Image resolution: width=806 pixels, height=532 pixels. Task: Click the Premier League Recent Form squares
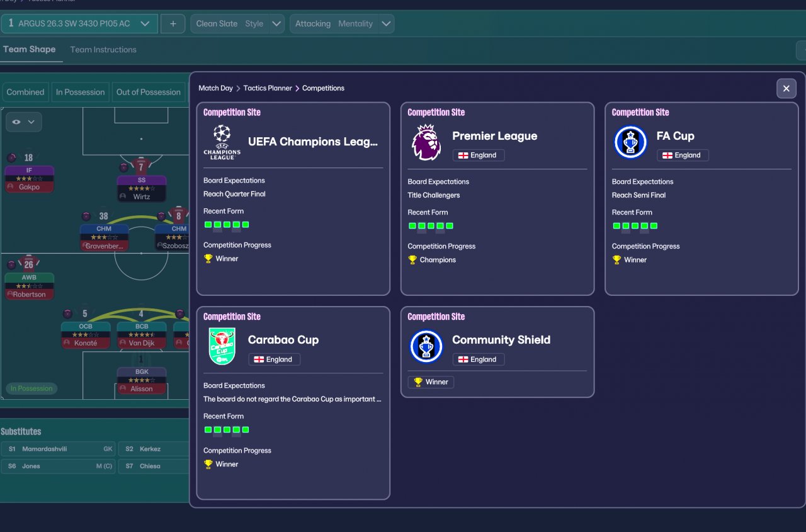[431, 226]
